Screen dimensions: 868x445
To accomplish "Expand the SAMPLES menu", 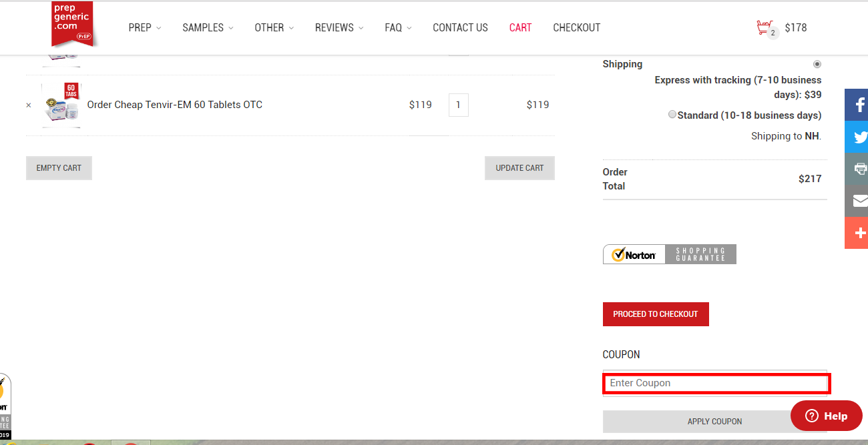I will pyautogui.click(x=208, y=28).
